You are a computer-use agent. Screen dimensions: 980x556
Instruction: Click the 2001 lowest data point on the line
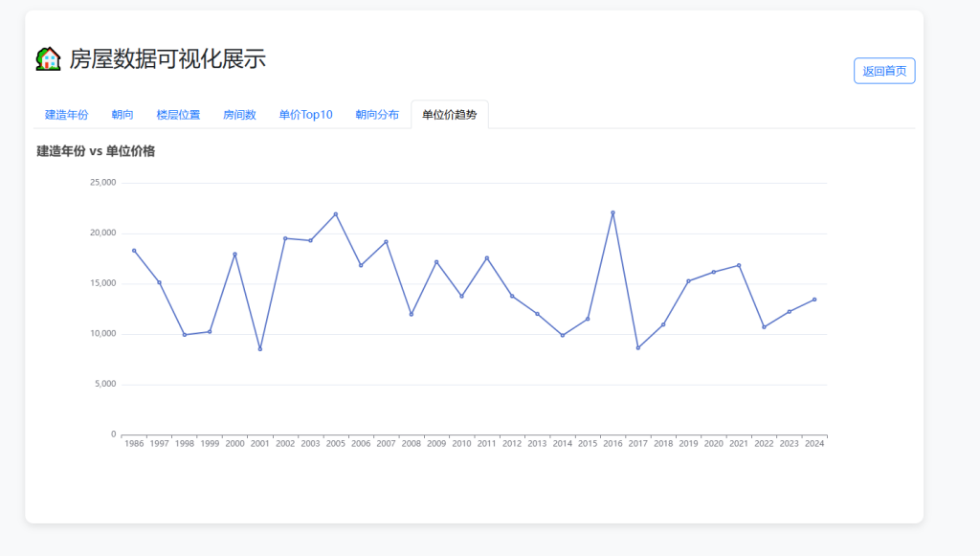tap(260, 349)
